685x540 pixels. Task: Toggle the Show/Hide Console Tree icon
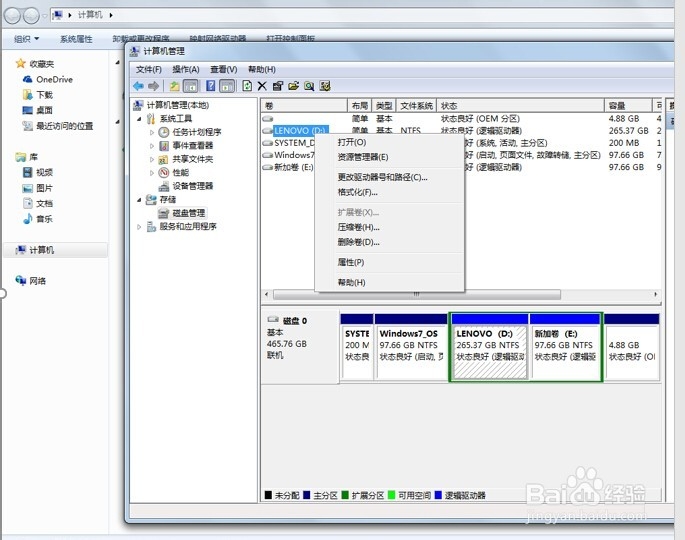(190, 86)
